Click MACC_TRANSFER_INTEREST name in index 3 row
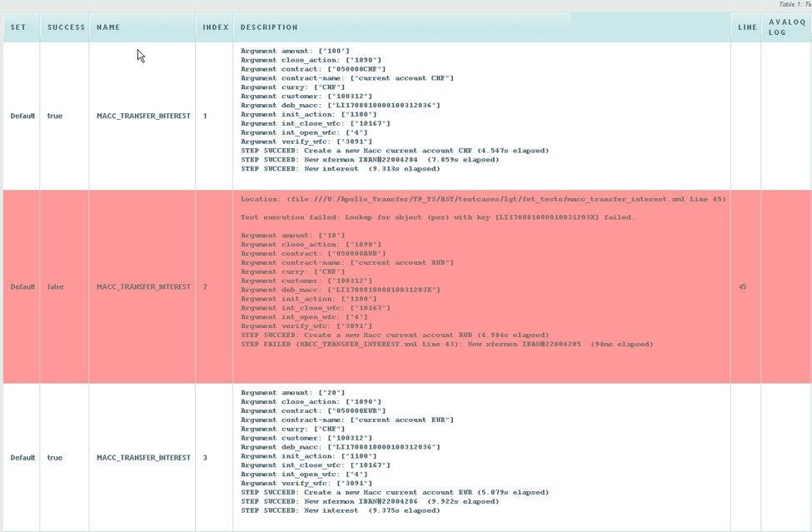The height and width of the screenshot is (532, 812). click(x=143, y=457)
